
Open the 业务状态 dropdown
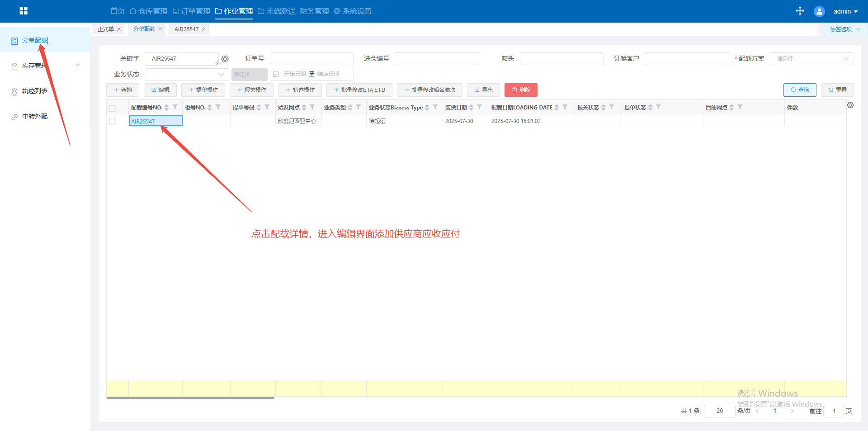pyautogui.click(x=186, y=74)
